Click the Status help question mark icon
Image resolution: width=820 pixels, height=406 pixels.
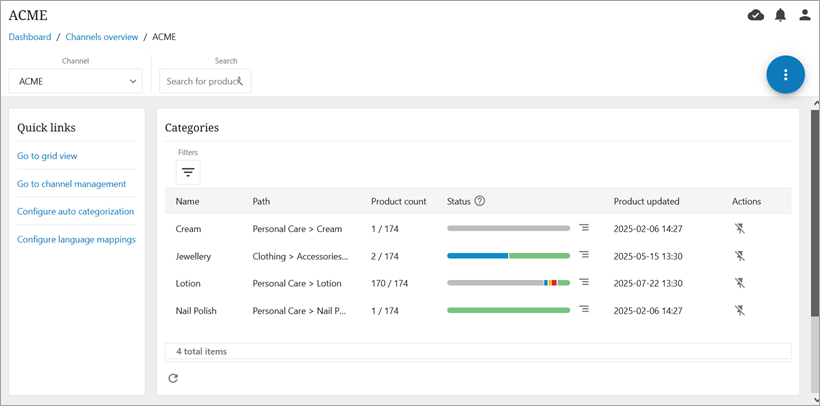(480, 201)
